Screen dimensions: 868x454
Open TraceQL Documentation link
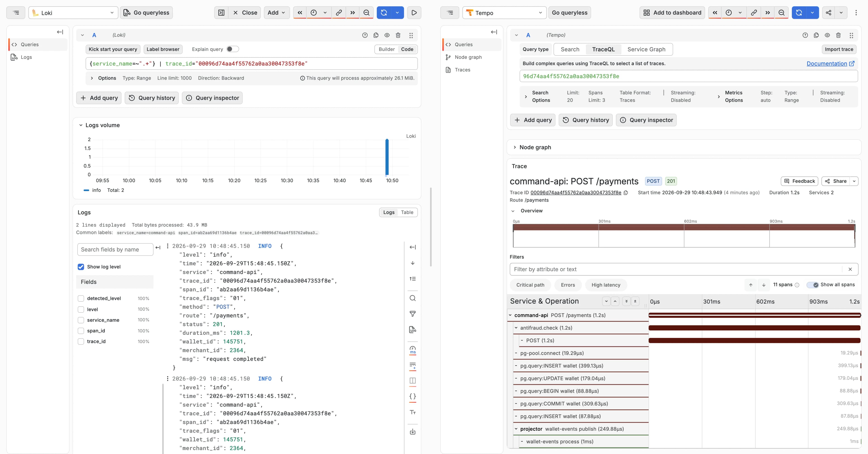point(830,63)
